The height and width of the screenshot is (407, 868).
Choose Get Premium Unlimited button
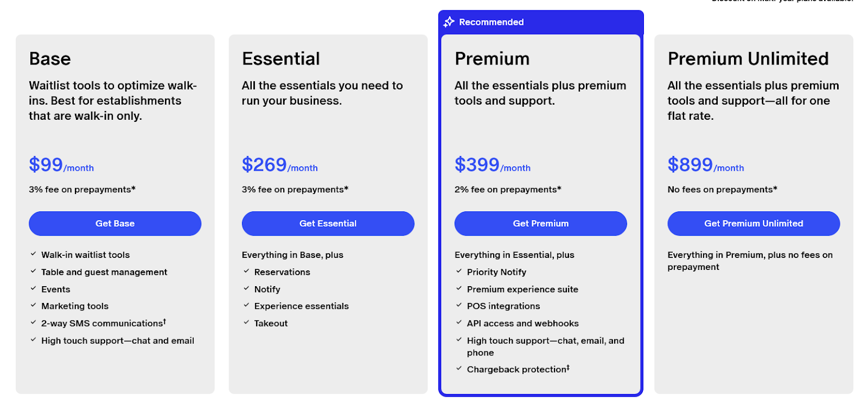754,223
